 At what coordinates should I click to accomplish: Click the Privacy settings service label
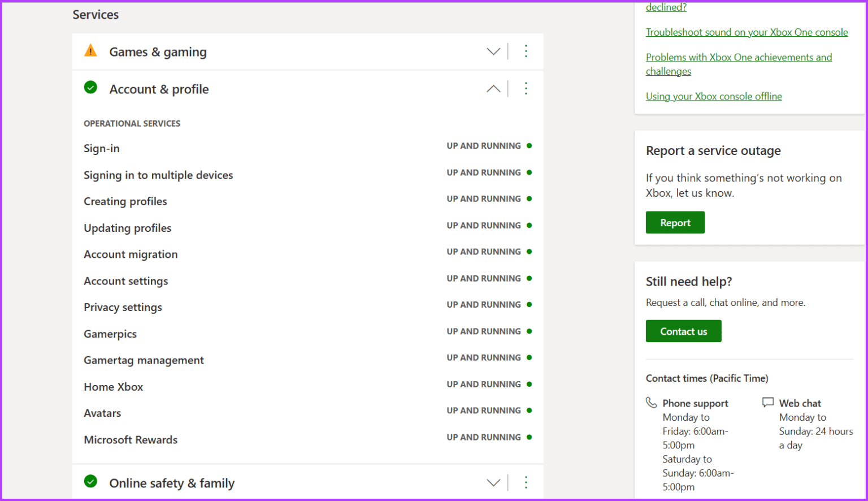pyautogui.click(x=123, y=308)
